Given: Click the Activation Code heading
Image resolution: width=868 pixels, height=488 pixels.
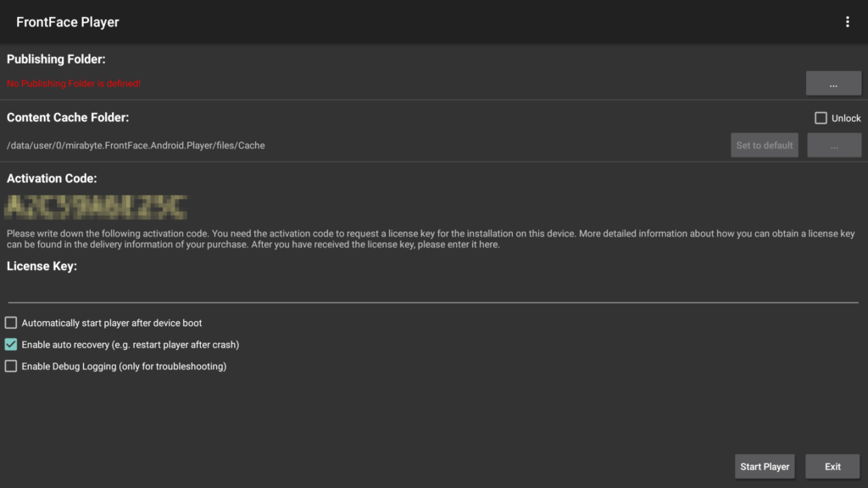Looking at the screenshot, I should pyautogui.click(x=52, y=178).
